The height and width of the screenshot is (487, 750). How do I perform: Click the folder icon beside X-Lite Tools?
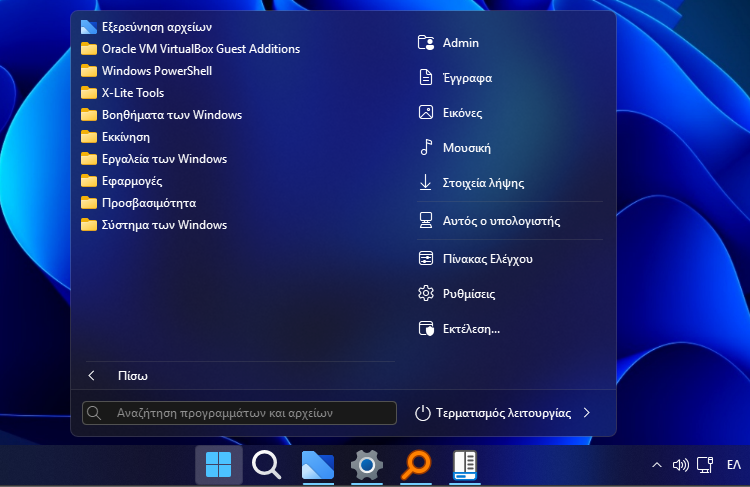pos(88,93)
